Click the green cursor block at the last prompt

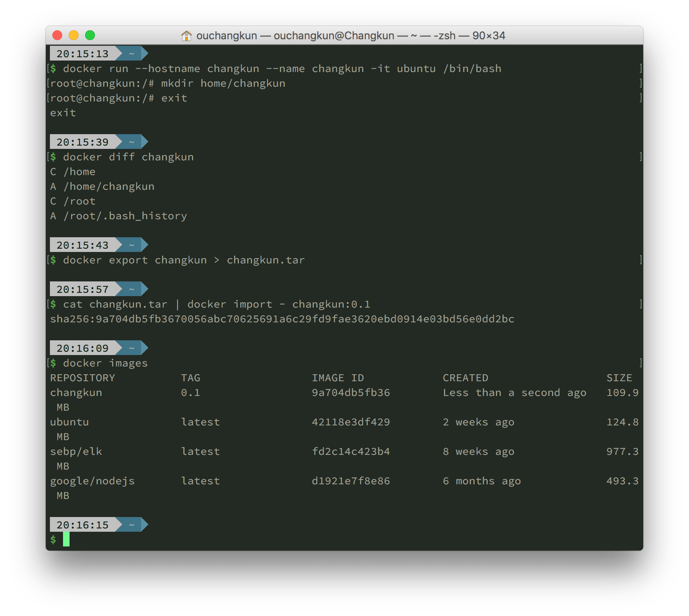[66, 539]
